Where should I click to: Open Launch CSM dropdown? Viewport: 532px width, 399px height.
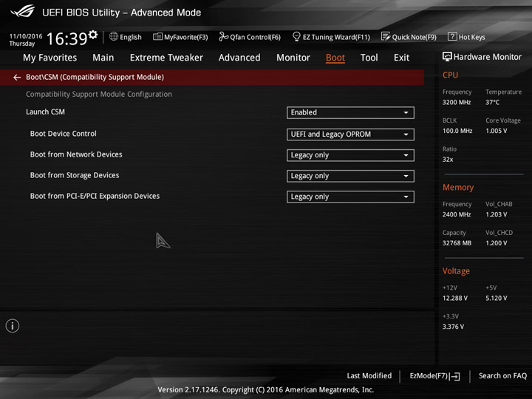tap(350, 112)
